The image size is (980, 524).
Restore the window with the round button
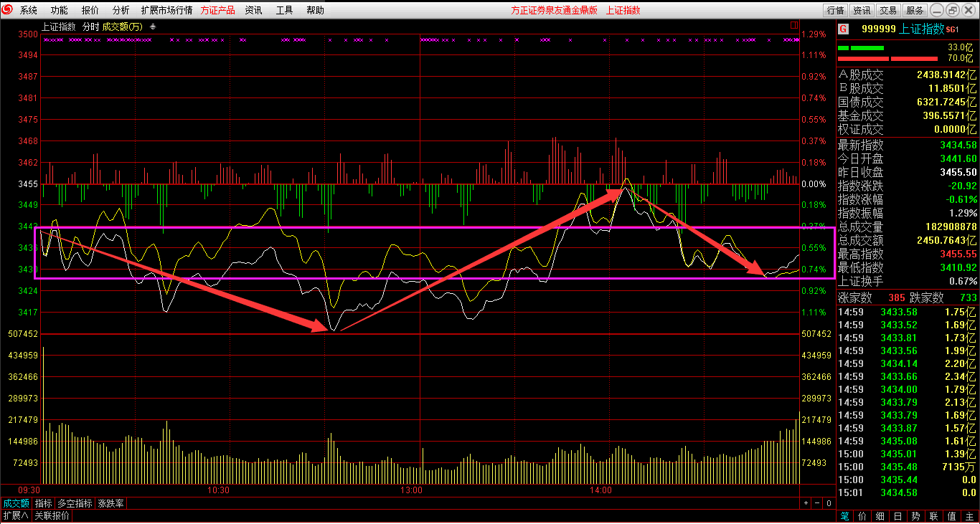953,10
